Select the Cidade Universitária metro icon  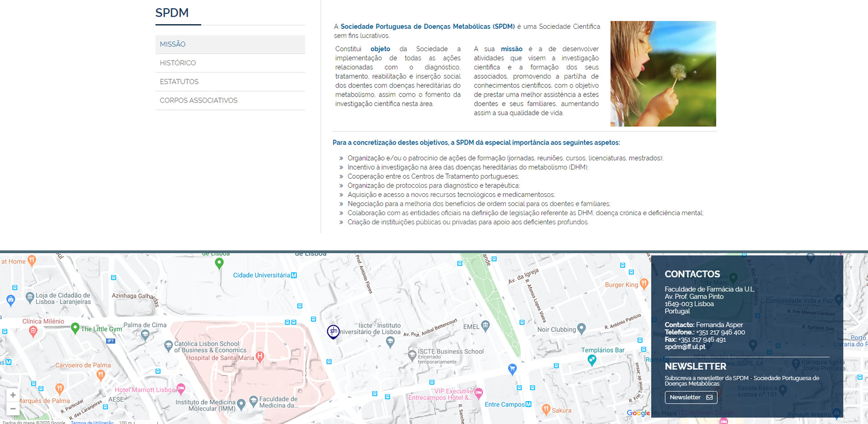294,275
